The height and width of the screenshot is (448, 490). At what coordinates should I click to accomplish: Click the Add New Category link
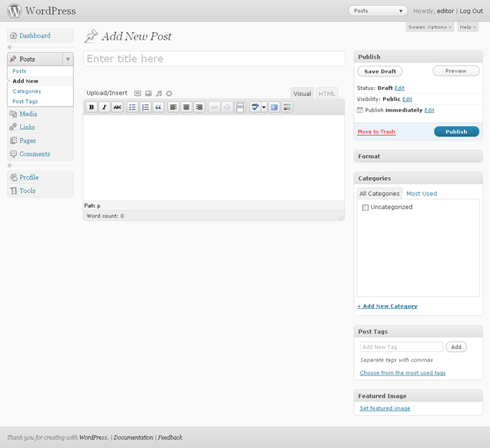[x=387, y=306]
